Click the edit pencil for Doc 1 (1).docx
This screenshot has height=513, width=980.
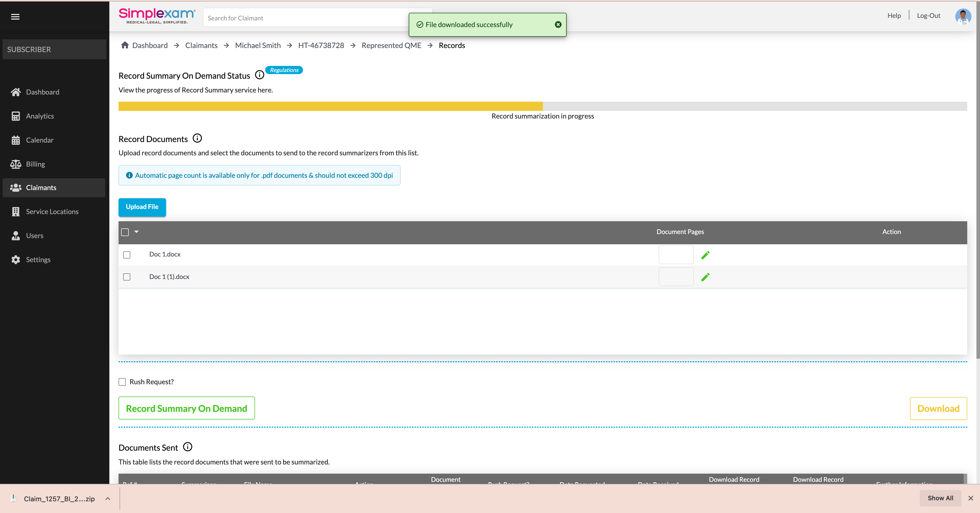click(705, 277)
